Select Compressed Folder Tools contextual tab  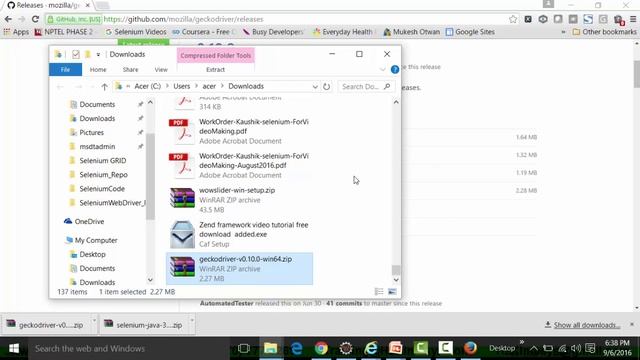pos(216,56)
